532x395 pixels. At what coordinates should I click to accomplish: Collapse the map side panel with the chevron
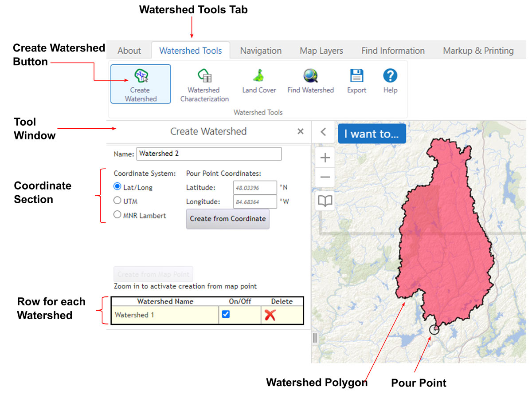[x=323, y=132]
